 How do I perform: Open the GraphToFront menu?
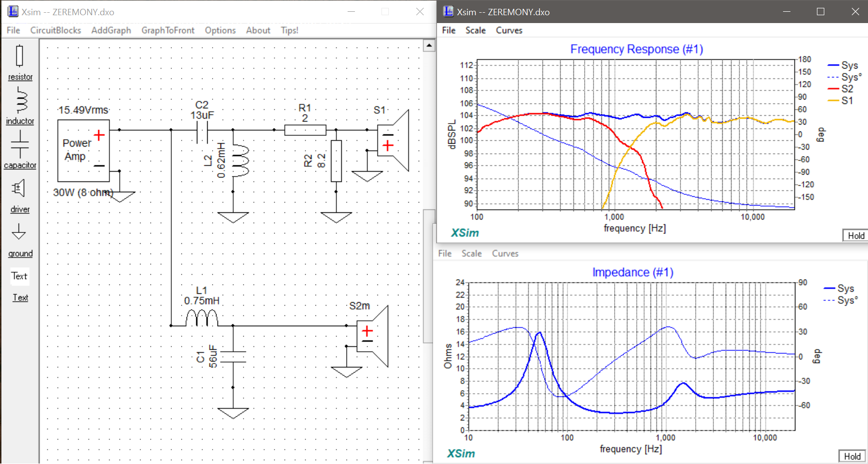[168, 30]
